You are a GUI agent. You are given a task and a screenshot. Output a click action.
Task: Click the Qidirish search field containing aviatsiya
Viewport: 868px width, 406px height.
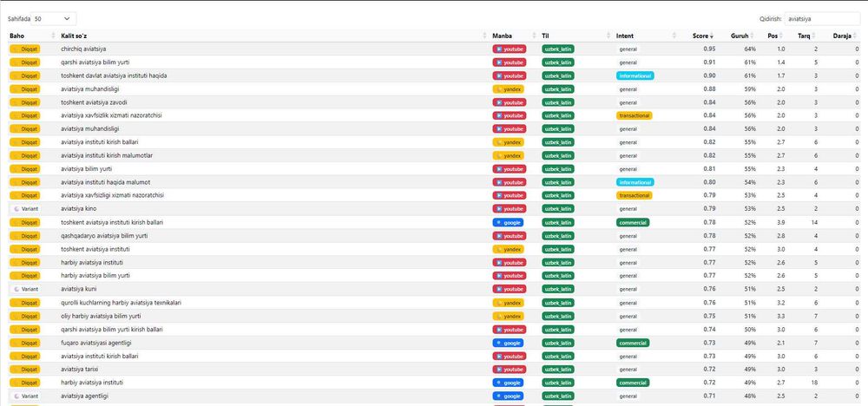822,19
